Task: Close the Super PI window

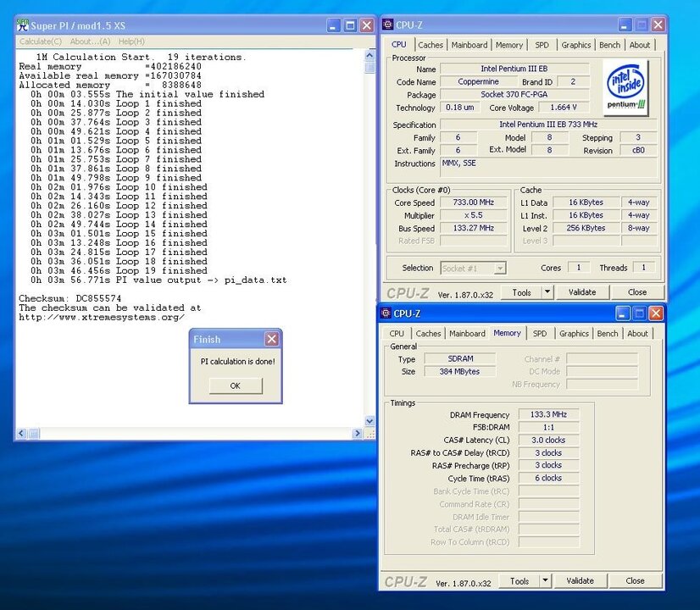Action: click(367, 25)
